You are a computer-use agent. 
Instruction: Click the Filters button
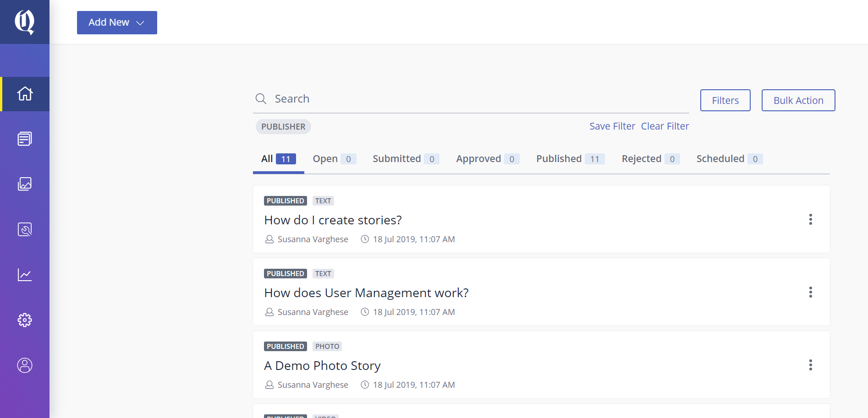[725, 100]
